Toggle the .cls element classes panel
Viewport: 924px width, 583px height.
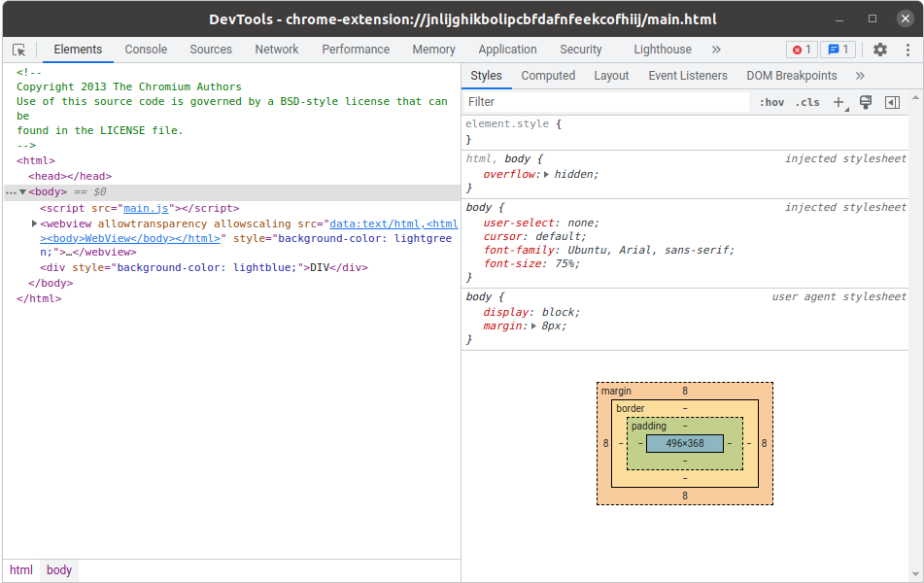coord(807,103)
